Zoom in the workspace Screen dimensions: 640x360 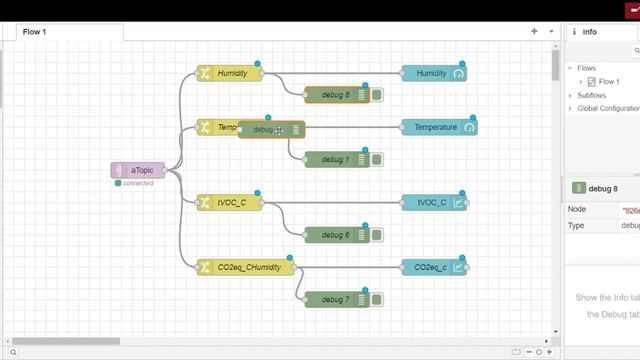(x=549, y=352)
